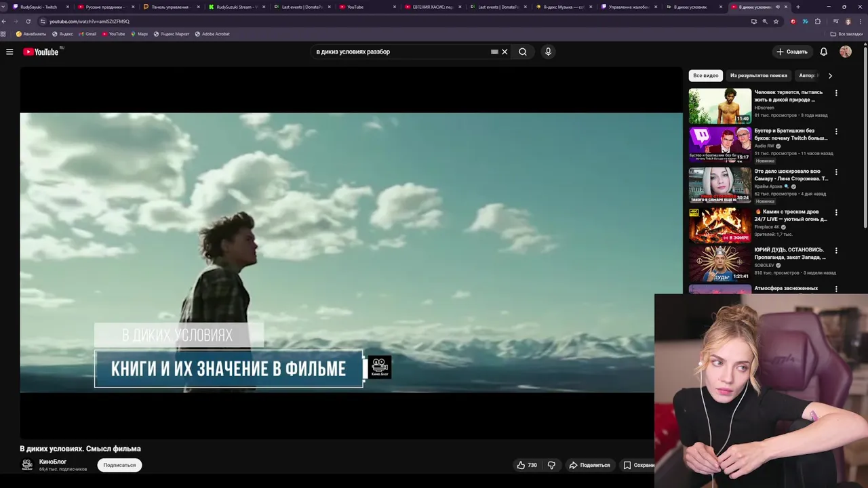Click 'Создать' create button

click(x=792, y=52)
